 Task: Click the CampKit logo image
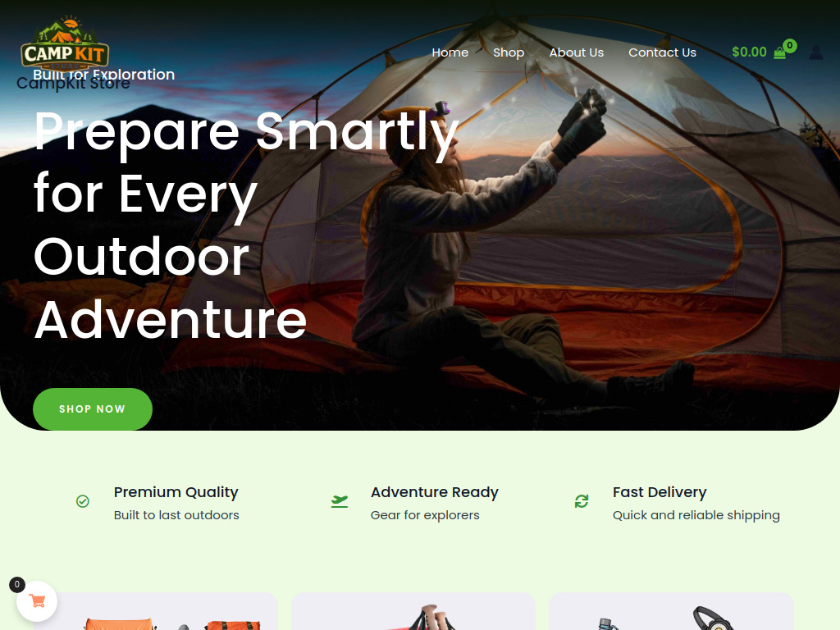pos(65,43)
